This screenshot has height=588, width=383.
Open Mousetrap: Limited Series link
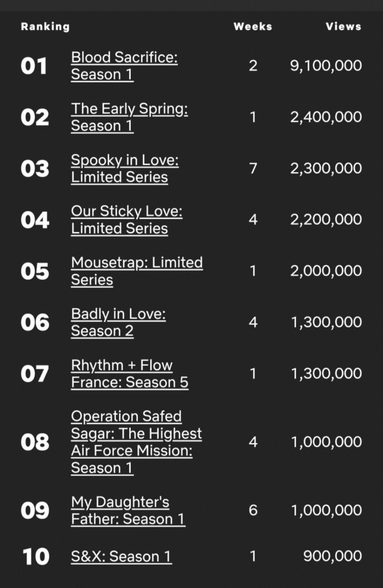click(x=137, y=271)
